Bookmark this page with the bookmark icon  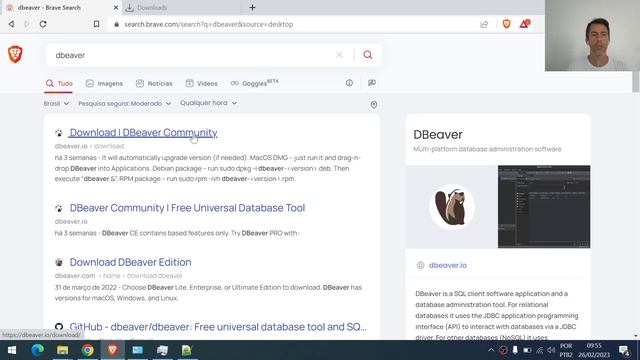coord(96,24)
